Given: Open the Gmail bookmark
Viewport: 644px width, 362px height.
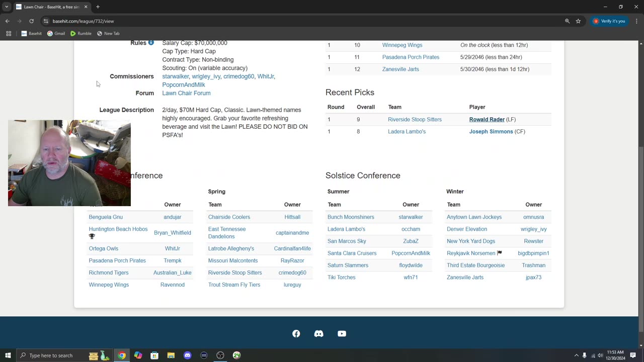Looking at the screenshot, I should click(56, 34).
